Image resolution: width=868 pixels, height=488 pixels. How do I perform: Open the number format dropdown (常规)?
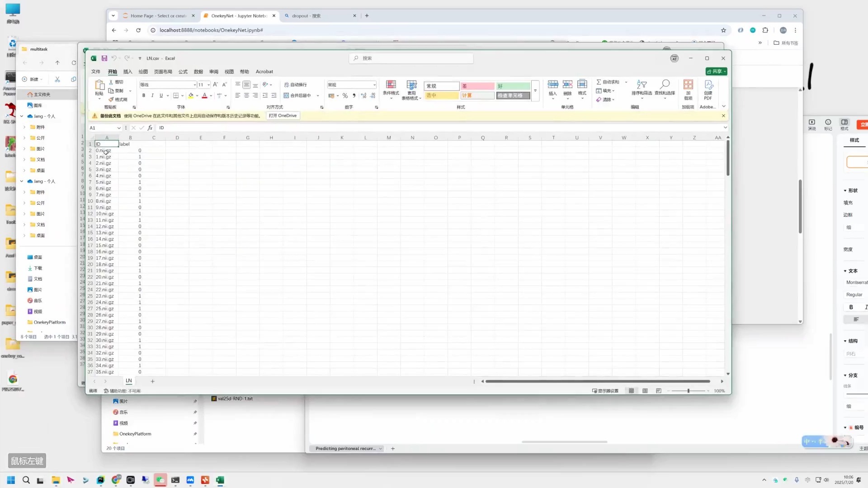(x=374, y=85)
